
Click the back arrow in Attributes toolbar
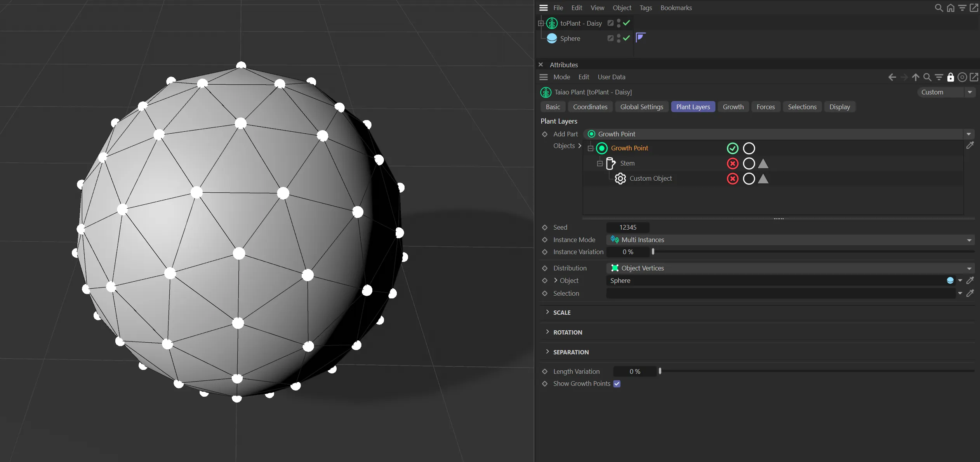coord(892,77)
